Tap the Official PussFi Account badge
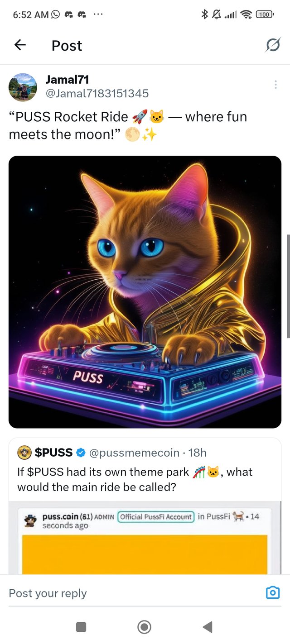Viewport: 290px width, 644px height. [156, 516]
